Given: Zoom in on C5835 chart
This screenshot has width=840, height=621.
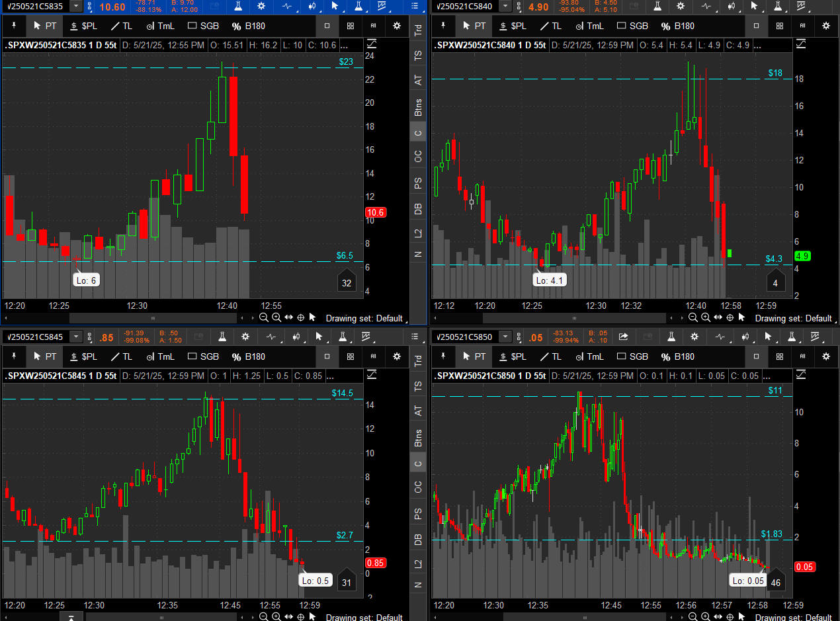Looking at the screenshot, I should [x=276, y=318].
